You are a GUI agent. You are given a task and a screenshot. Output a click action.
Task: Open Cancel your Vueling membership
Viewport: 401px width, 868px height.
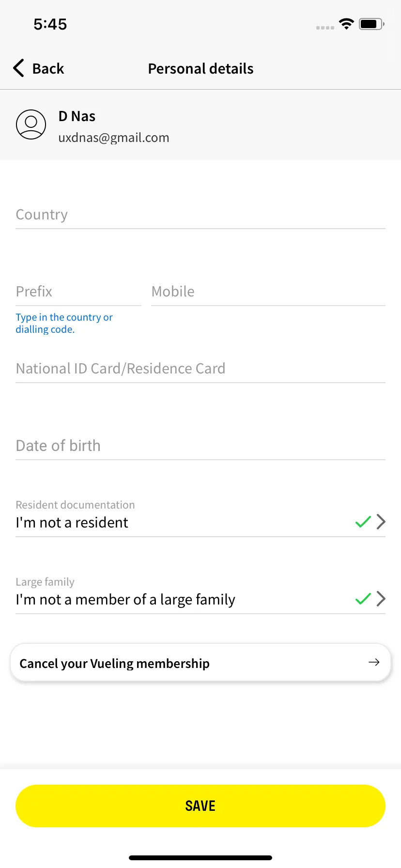pos(200,663)
